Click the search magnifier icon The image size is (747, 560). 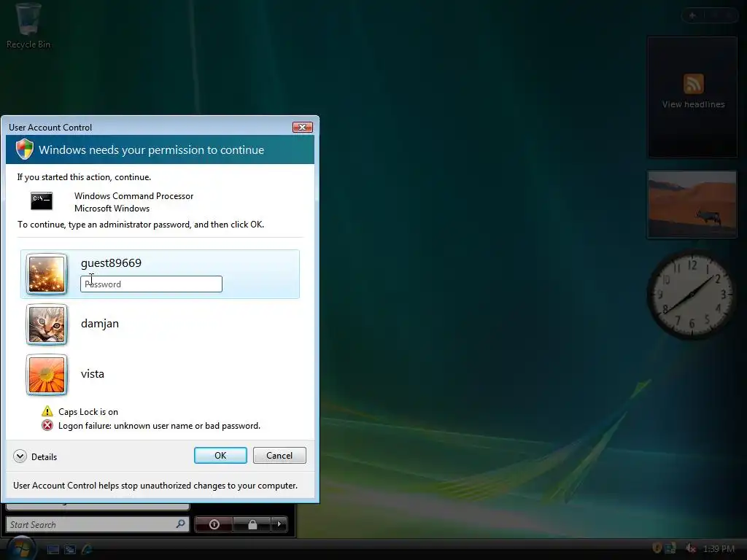181,524
